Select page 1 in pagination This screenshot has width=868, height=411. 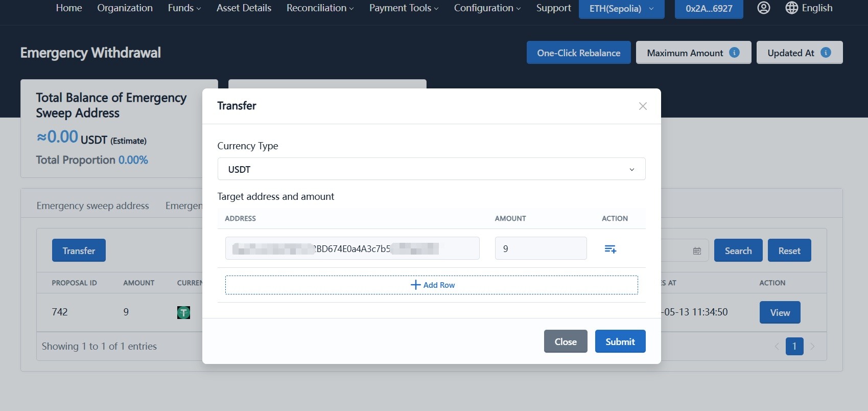coord(794,346)
